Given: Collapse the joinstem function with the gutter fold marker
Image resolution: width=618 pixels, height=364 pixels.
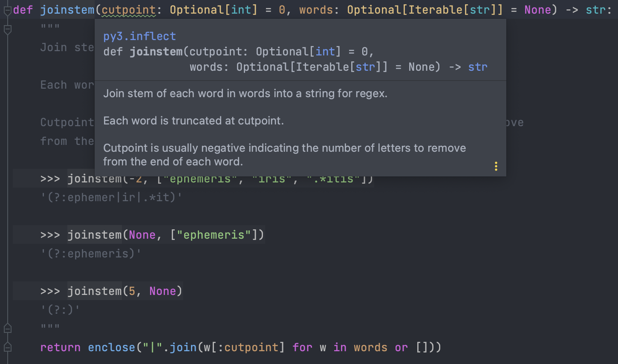Looking at the screenshot, I should [x=7, y=10].
